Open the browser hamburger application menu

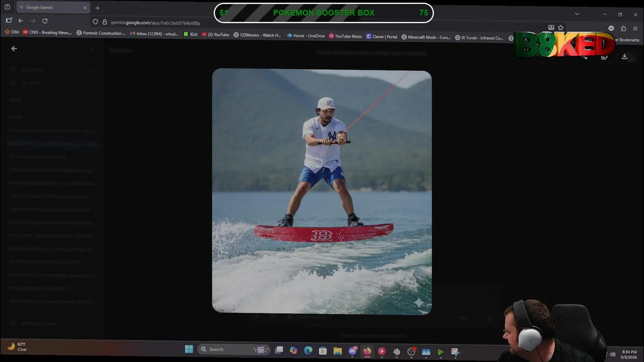[x=635, y=29]
